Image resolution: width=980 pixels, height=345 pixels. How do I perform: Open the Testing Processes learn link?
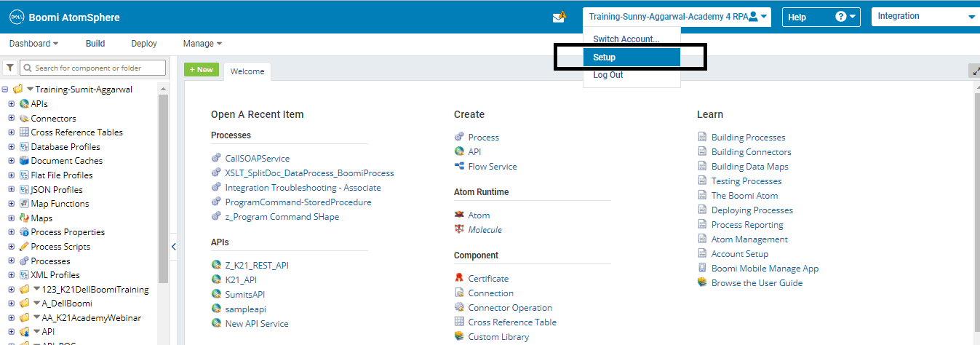pos(746,181)
